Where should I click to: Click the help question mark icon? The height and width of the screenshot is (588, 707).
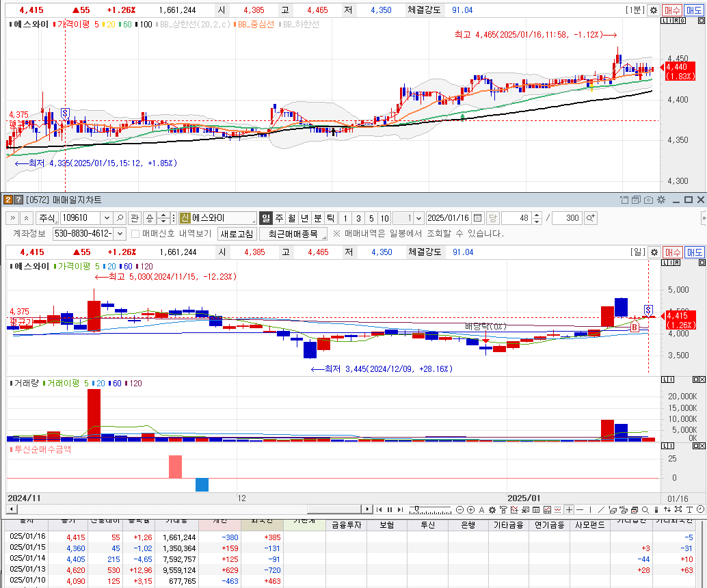click(18, 200)
